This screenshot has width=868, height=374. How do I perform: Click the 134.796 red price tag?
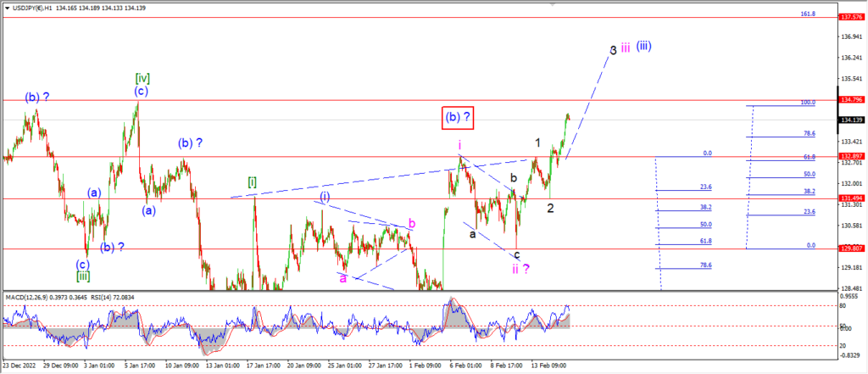852,100
